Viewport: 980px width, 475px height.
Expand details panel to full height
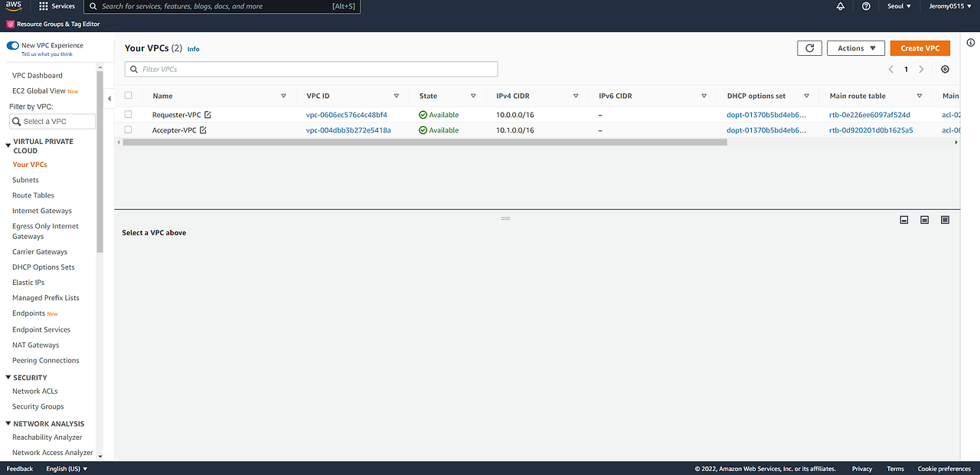(945, 220)
